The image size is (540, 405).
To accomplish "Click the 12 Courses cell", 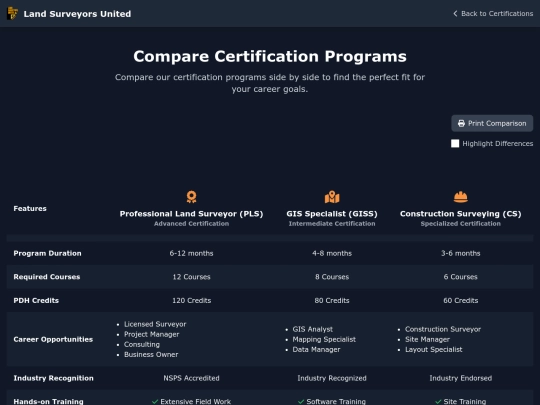I will (x=191, y=277).
